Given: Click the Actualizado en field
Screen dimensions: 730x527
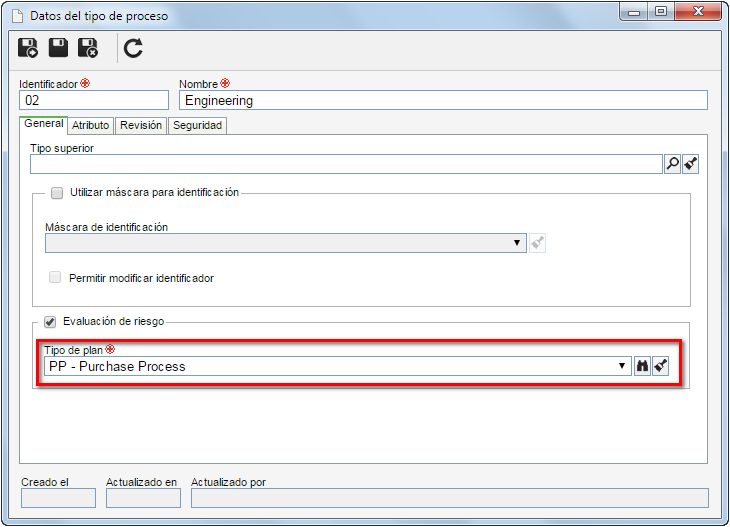Looking at the screenshot, I should pyautogui.click(x=143, y=498).
